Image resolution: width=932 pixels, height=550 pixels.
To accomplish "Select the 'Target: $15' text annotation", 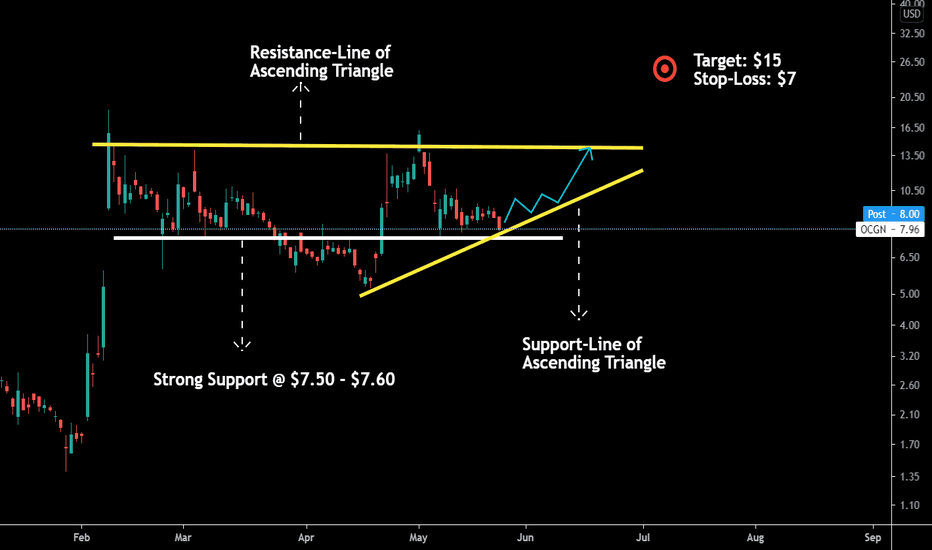I will pyautogui.click(x=737, y=60).
